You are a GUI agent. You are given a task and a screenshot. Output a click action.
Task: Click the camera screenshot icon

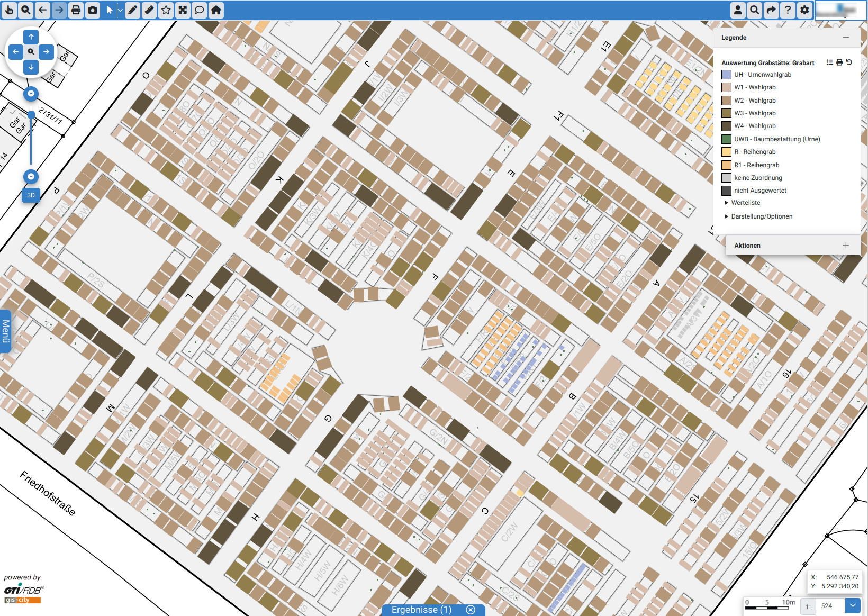coord(93,10)
